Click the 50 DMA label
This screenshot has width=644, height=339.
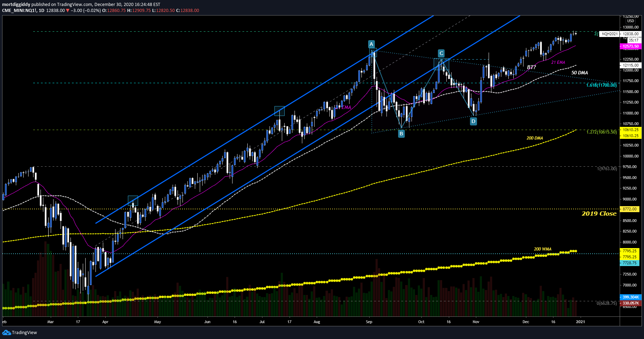click(x=580, y=73)
